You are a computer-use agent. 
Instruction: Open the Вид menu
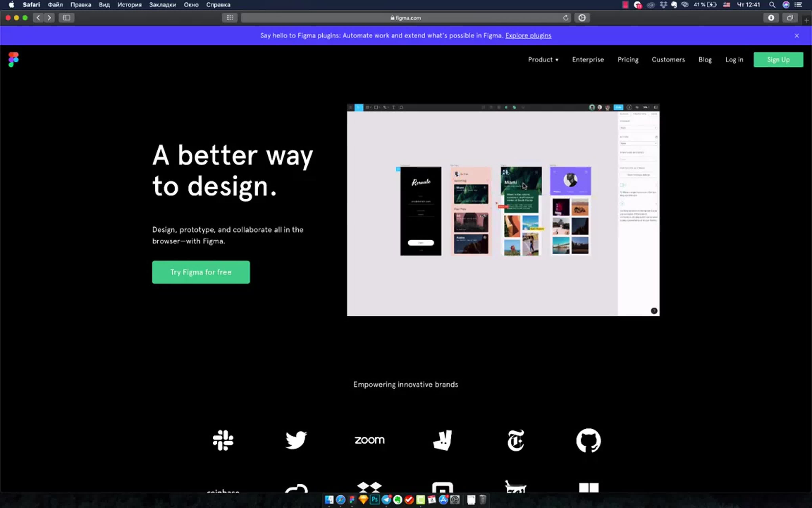104,5
